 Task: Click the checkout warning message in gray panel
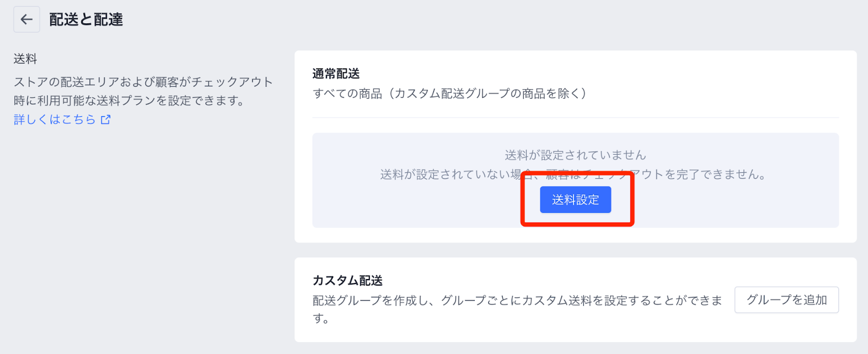tap(573, 174)
